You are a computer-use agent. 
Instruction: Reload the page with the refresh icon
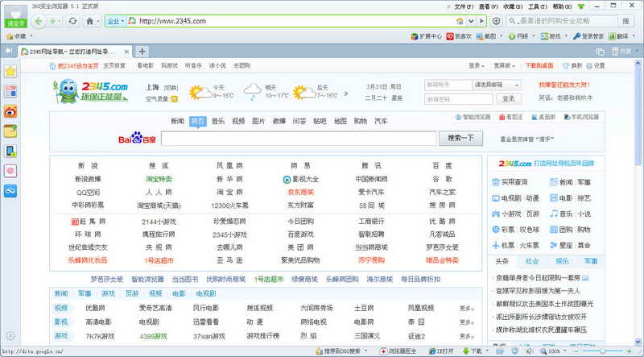pos(72,21)
